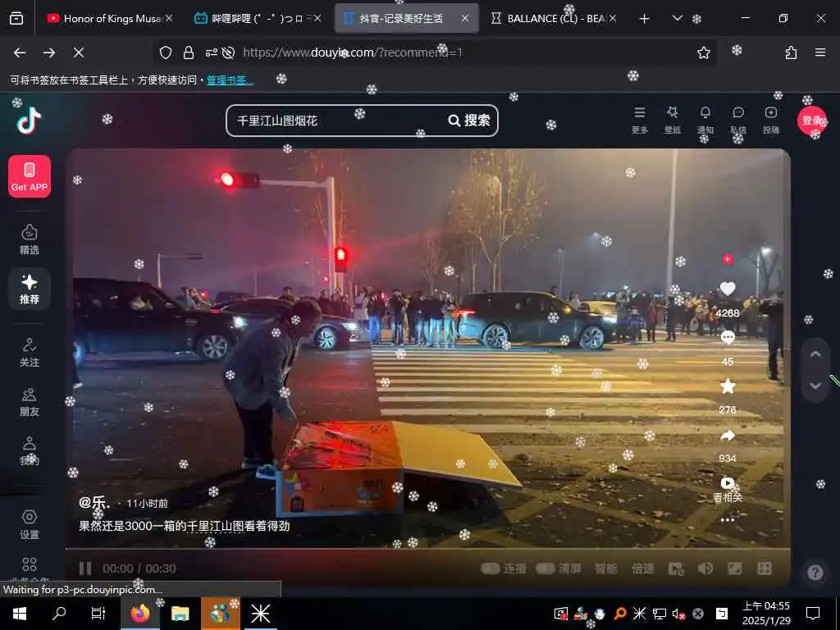This screenshot has height=630, width=840.
Task: Go to previous video with up chevron
Action: click(x=815, y=354)
